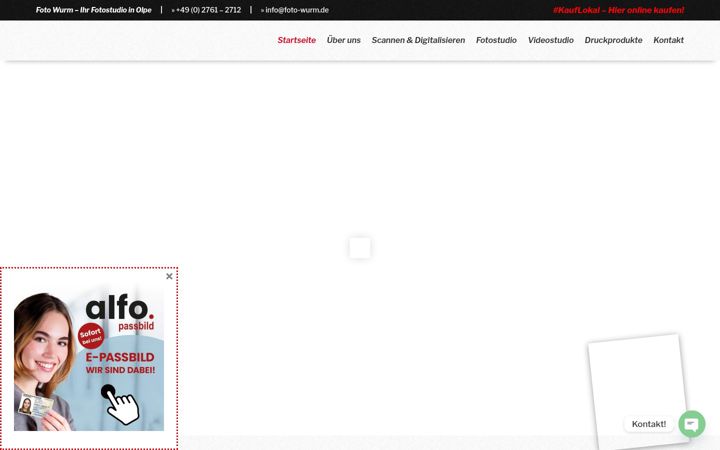Open Scannen & Digitalisieren menu
The height and width of the screenshot is (450, 720).
[x=418, y=40]
